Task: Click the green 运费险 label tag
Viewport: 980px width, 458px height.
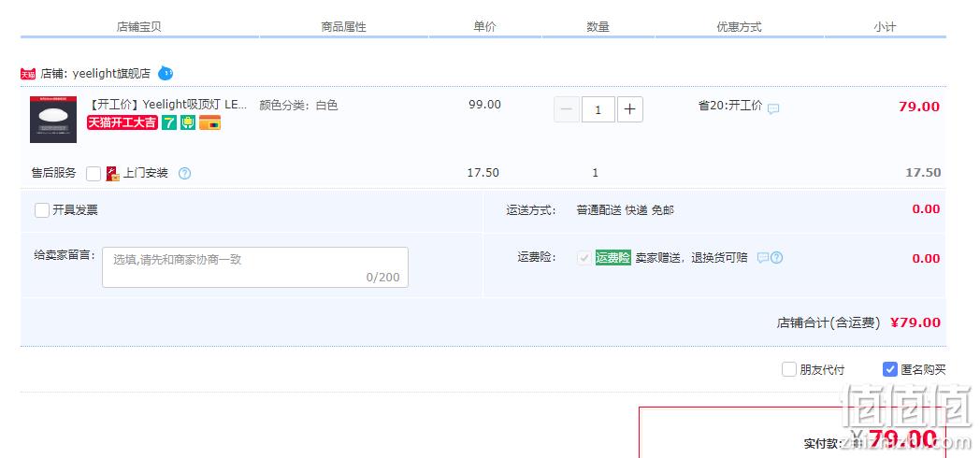Action: (613, 257)
